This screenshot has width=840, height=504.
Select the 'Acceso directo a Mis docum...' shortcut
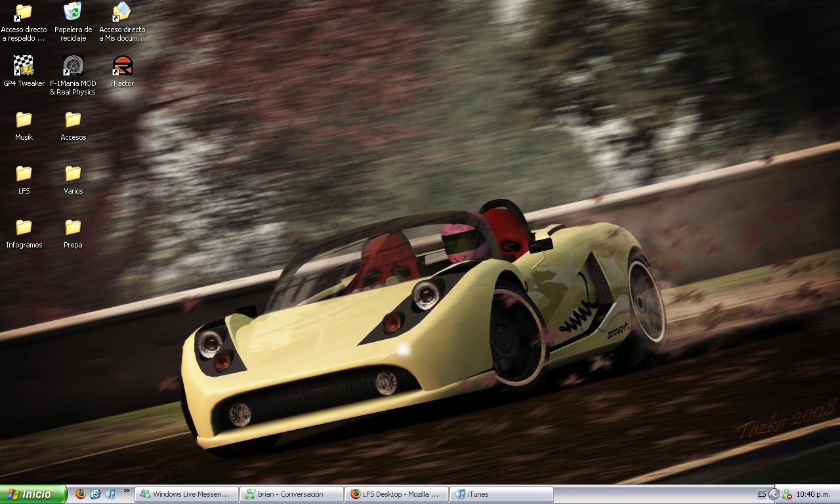pyautogui.click(x=122, y=22)
